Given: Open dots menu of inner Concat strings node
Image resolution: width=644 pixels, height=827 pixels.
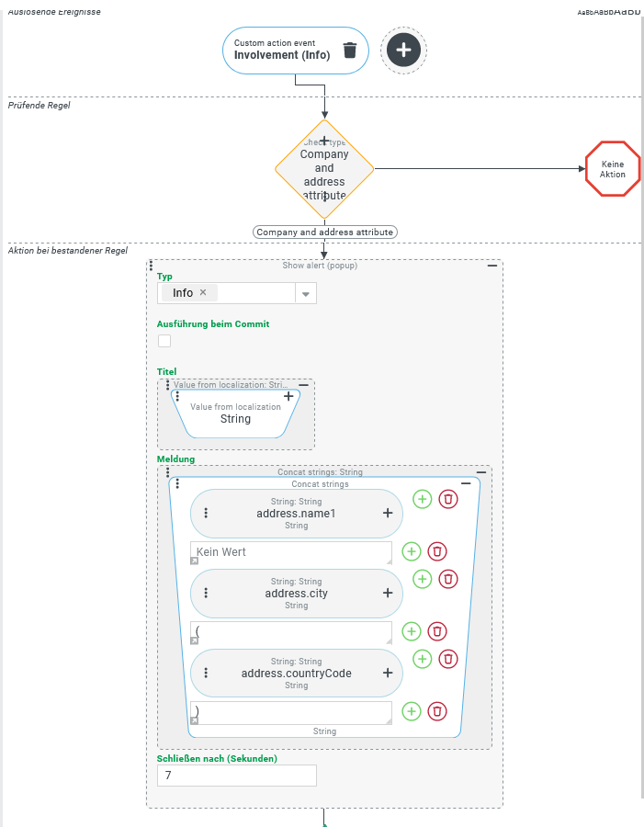Looking at the screenshot, I should coord(177,483).
